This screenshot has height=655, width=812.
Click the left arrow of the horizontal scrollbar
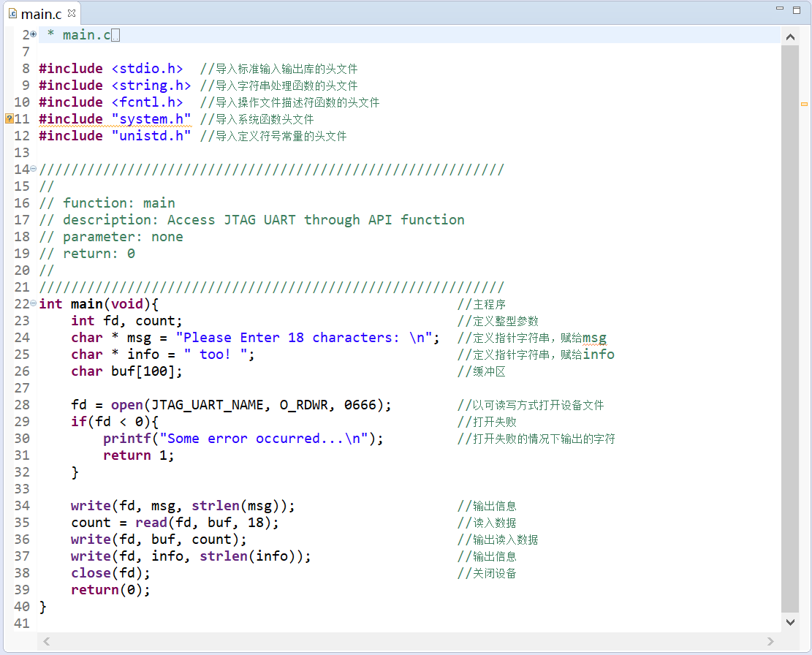(x=45, y=641)
